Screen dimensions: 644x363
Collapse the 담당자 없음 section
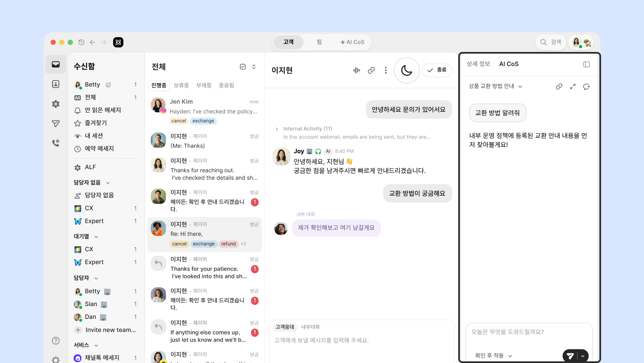pos(108,183)
